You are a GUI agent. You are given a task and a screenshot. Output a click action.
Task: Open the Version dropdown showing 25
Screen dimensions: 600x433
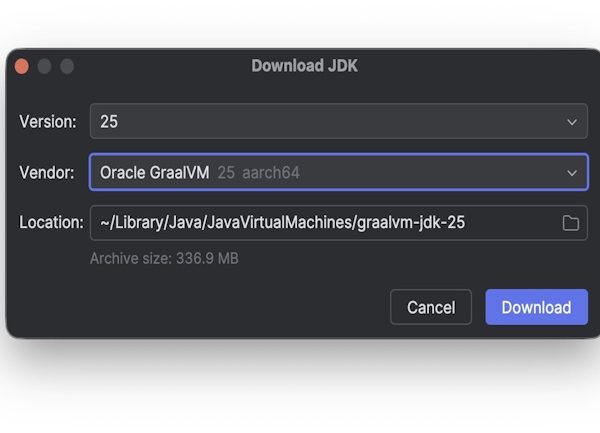tap(339, 121)
